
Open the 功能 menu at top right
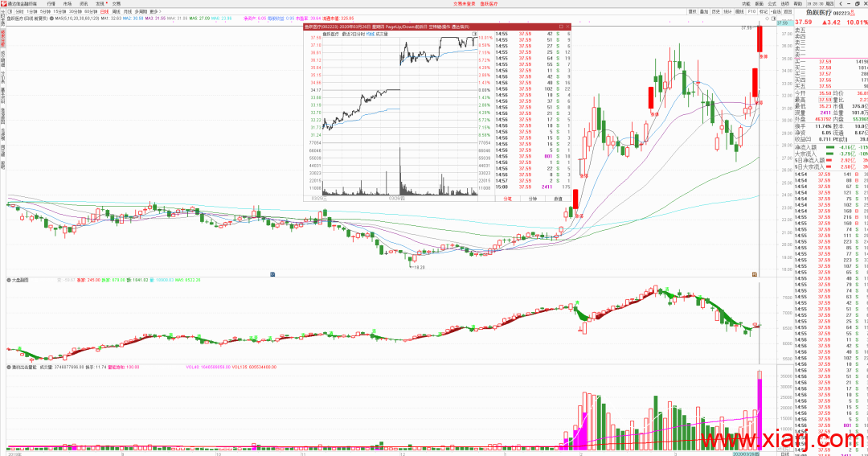746,3
